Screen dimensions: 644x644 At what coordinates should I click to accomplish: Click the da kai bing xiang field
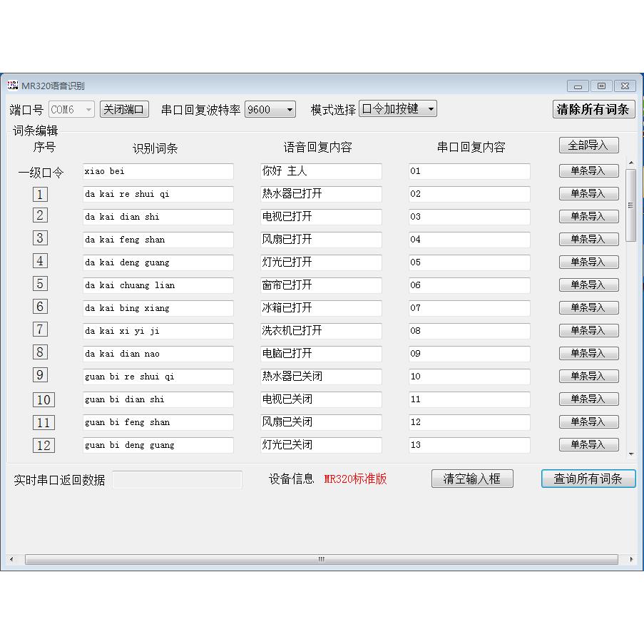(158, 308)
